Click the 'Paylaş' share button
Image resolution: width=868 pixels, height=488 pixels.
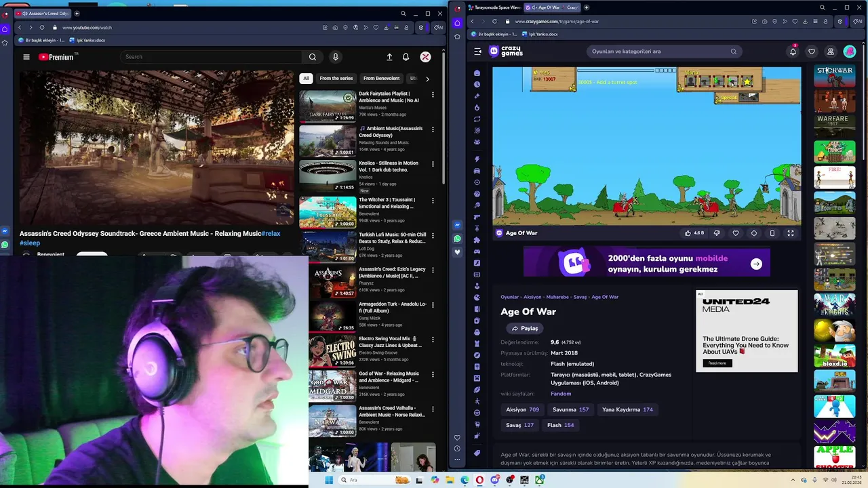(x=525, y=328)
